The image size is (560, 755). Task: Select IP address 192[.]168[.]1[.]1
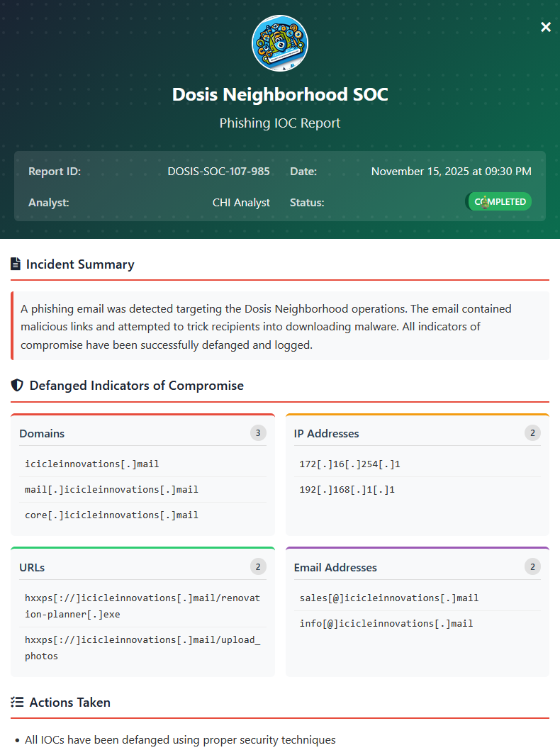[347, 490]
